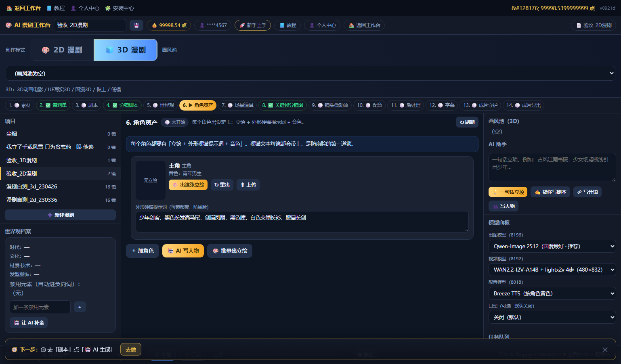Open step 4 分镜脚本
The height and width of the screenshot is (364, 621).
[x=122, y=105]
